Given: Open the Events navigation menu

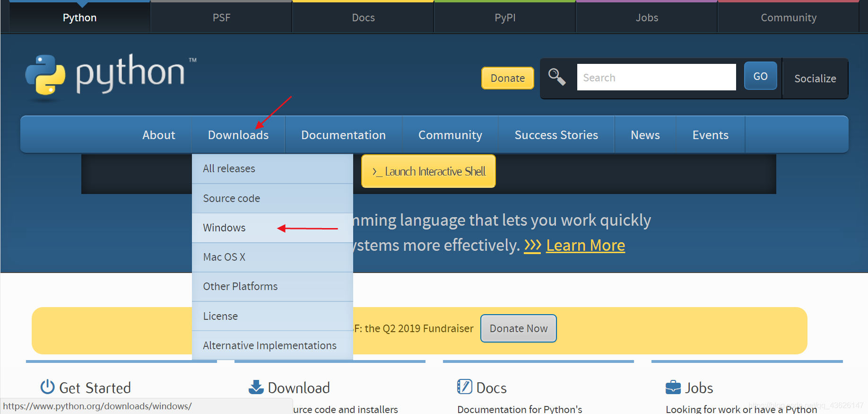Looking at the screenshot, I should click(711, 135).
